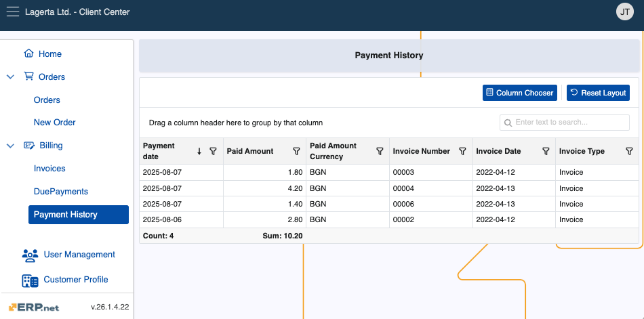Click paid amount 2.80 cell

tap(264, 219)
